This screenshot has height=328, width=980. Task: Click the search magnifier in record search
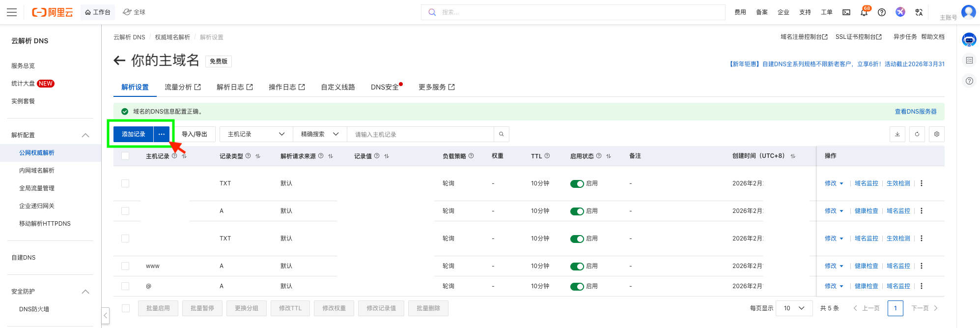point(501,134)
